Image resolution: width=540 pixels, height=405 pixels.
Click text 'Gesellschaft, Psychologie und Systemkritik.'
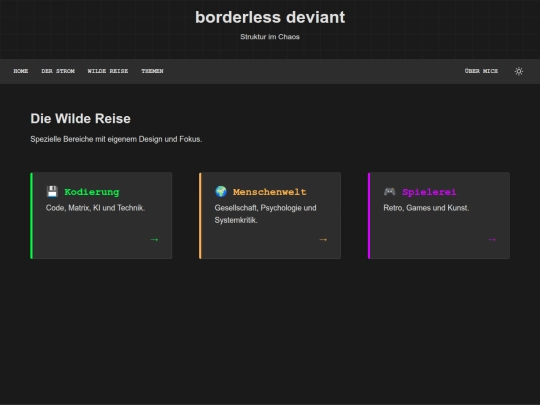(x=266, y=214)
